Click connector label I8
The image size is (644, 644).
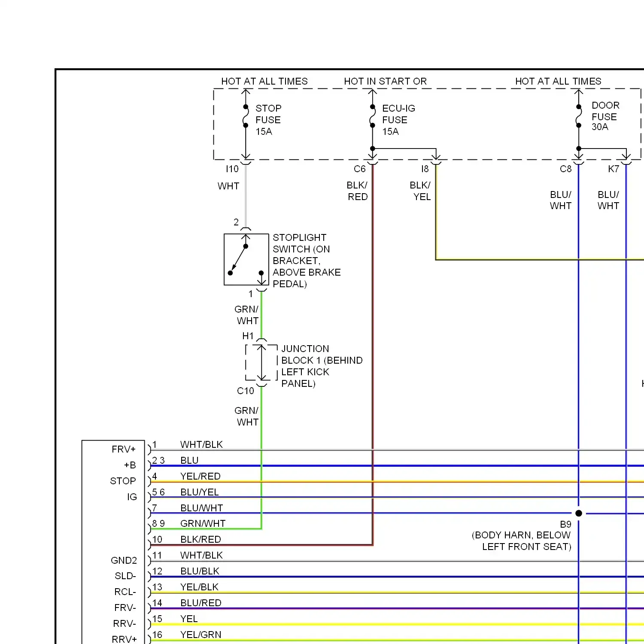[x=425, y=169]
